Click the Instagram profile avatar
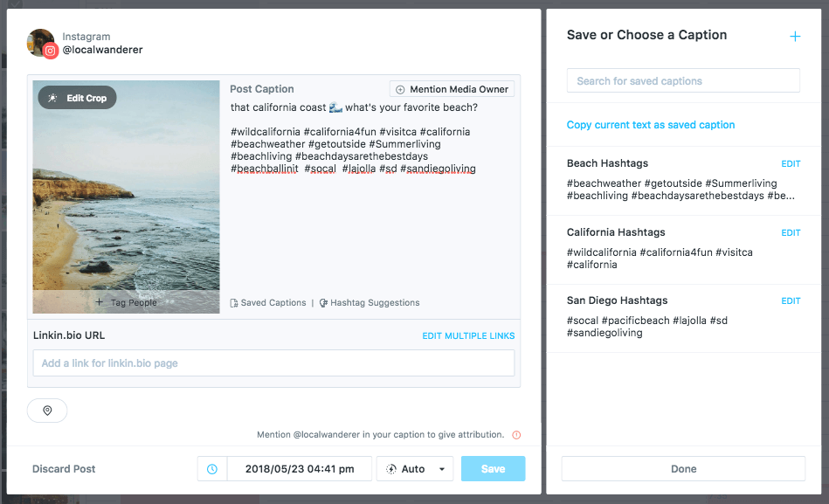 pyautogui.click(x=42, y=44)
